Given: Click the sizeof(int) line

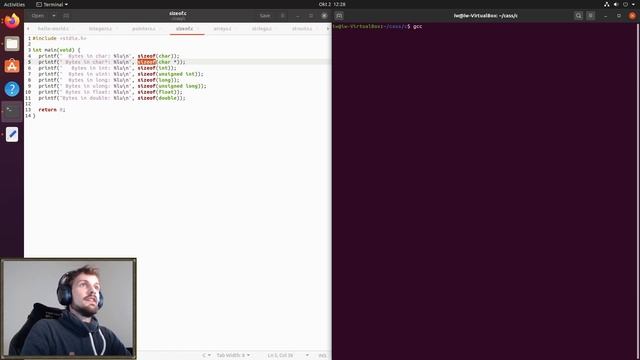Looking at the screenshot, I should tap(107, 68).
